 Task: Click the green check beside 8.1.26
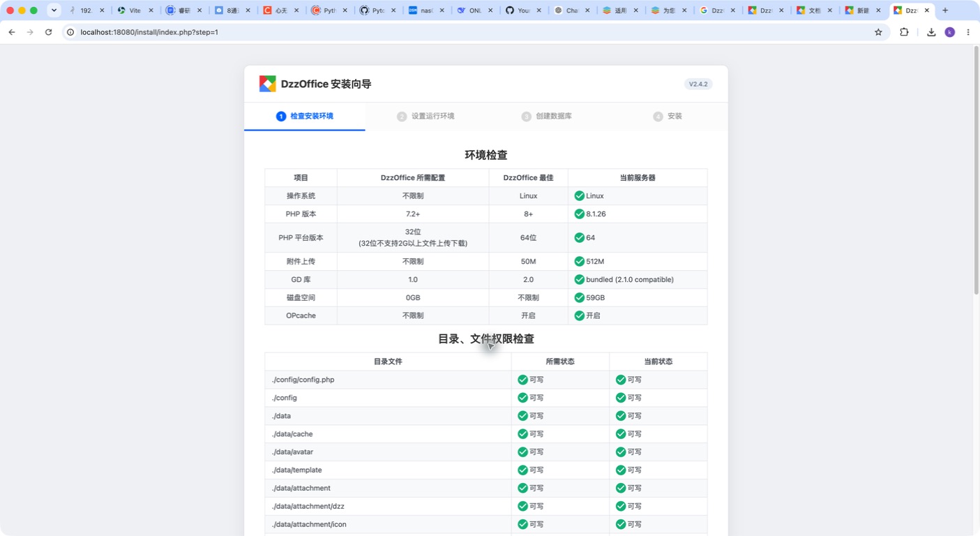(x=579, y=214)
